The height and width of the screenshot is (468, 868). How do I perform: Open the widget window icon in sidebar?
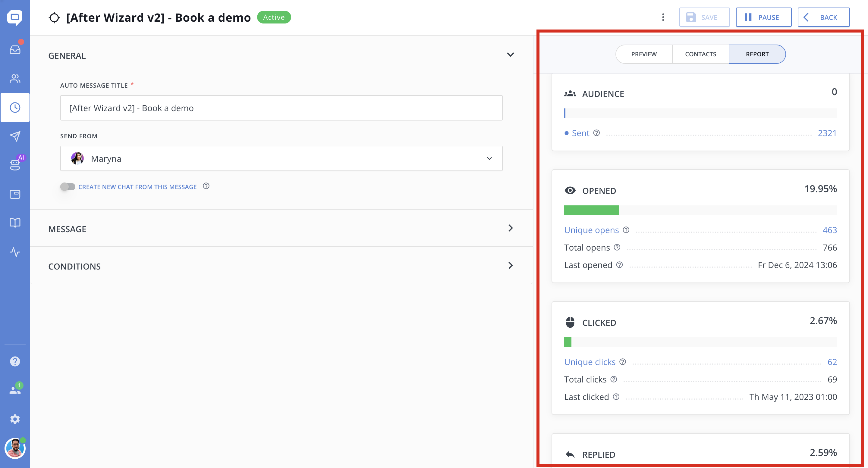click(15, 194)
